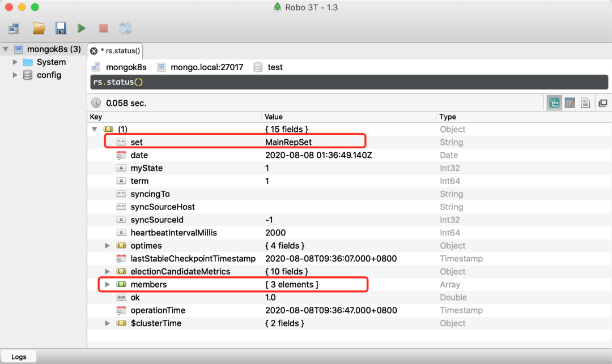The height and width of the screenshot is (364, 612).
Task: Select the operationTime row
Action: [x=349, y=310]
